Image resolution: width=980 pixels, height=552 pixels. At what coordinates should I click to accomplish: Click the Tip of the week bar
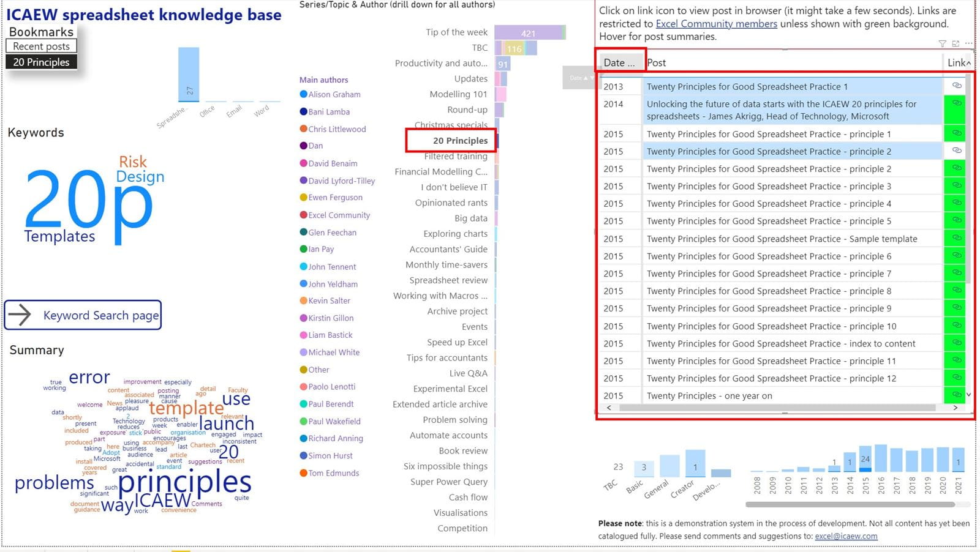pos(528,32)
